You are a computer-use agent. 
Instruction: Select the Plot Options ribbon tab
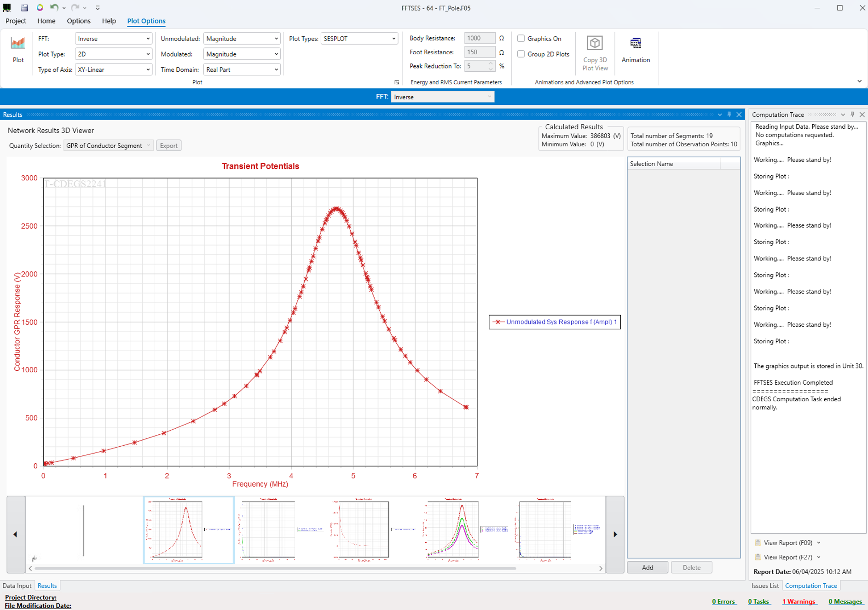(x=146, y=21)
